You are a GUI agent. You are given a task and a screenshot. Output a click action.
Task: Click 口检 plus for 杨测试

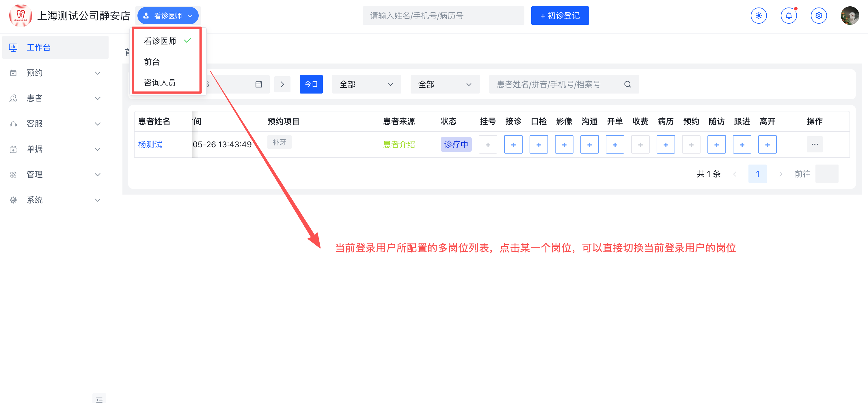coord(539,145)
